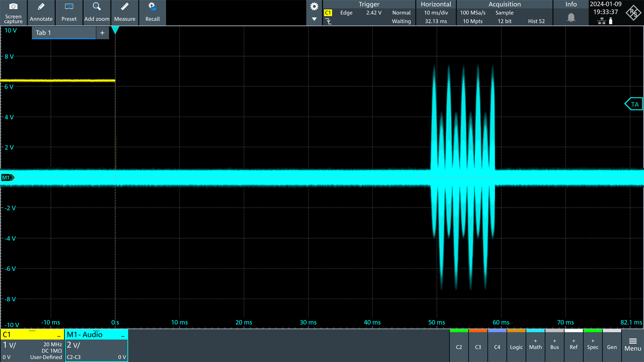Click the 100 MSa/s sample rate value
This screenshot has width=644, height=362.
473,13
